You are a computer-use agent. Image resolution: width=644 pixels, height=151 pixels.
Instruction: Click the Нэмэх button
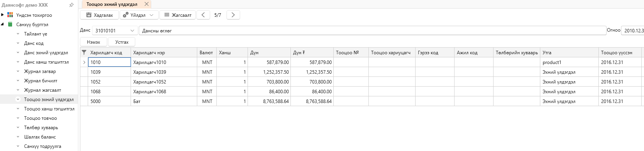94,42
